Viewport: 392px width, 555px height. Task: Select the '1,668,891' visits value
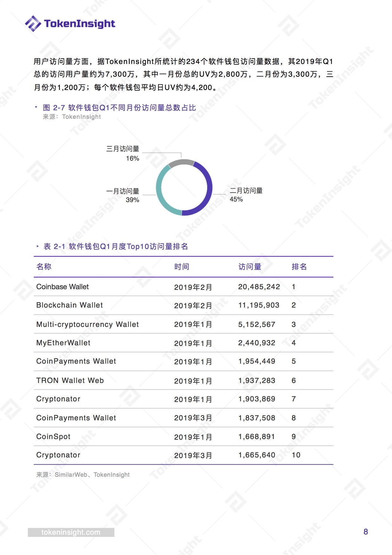tap(257, 437)
